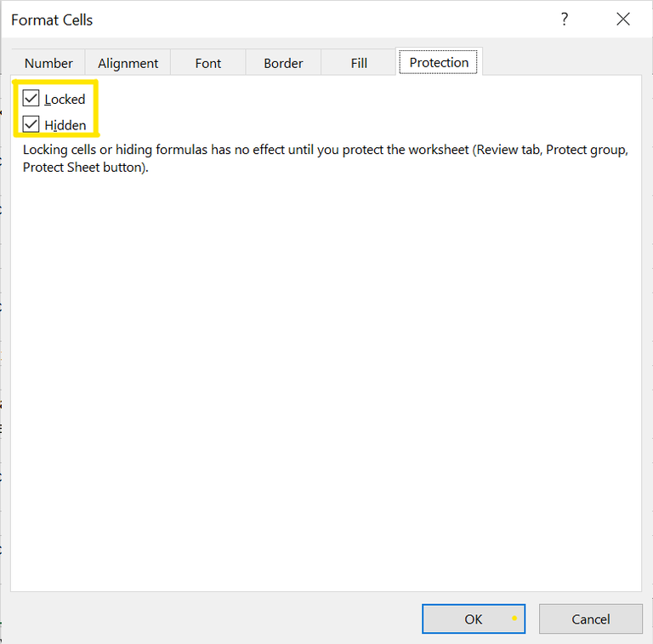The image size is (653, 644).
Task: Switch to the Number tab
Action: [48, 63]
